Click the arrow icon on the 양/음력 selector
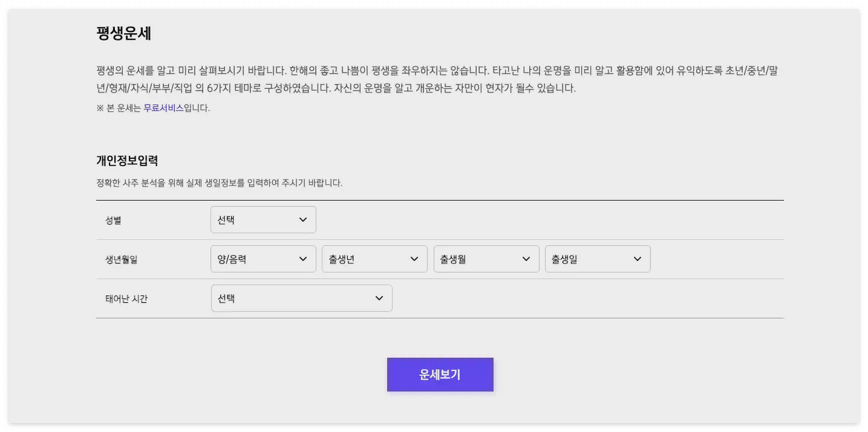 [302, 259]
